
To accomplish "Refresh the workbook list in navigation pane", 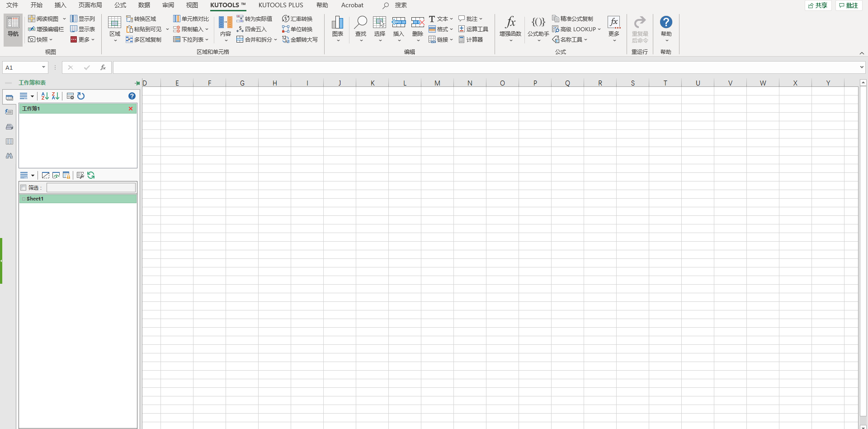I will 81,96.
